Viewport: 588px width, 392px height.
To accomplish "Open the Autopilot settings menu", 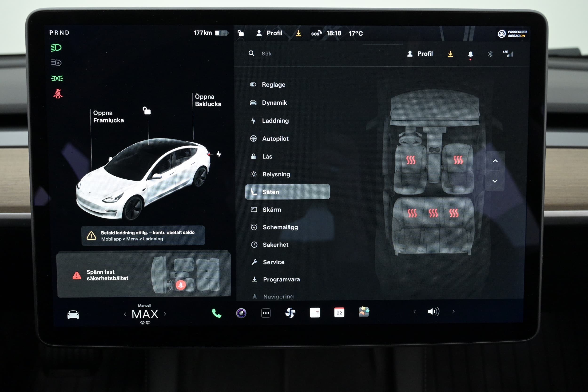I will [275, 139].
